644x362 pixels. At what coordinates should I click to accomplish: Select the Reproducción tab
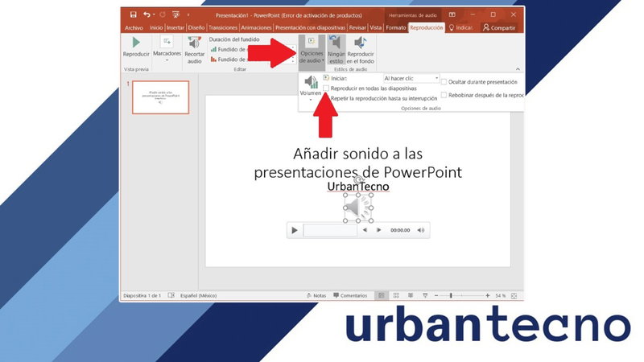point(427,28)
